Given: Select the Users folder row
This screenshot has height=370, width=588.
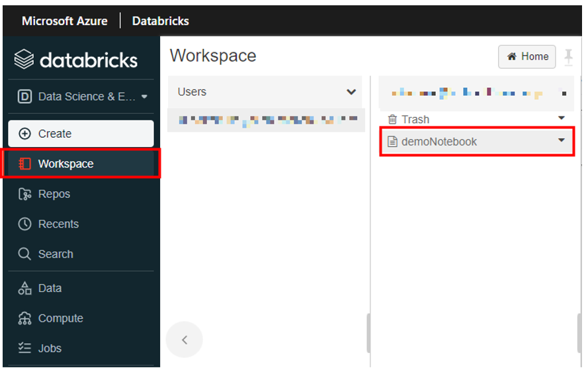Looking at the screenshot, I should point(265,92).
